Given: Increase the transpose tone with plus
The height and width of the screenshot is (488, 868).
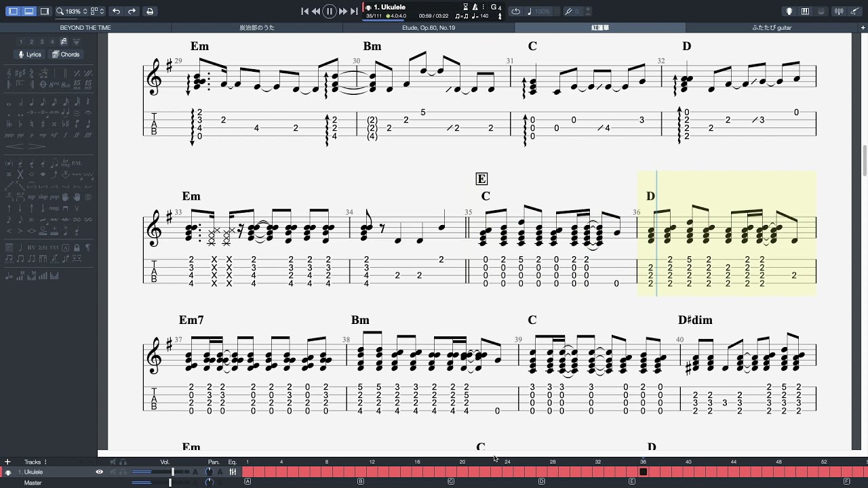Looking at the screenshot, I should point(587,9).
